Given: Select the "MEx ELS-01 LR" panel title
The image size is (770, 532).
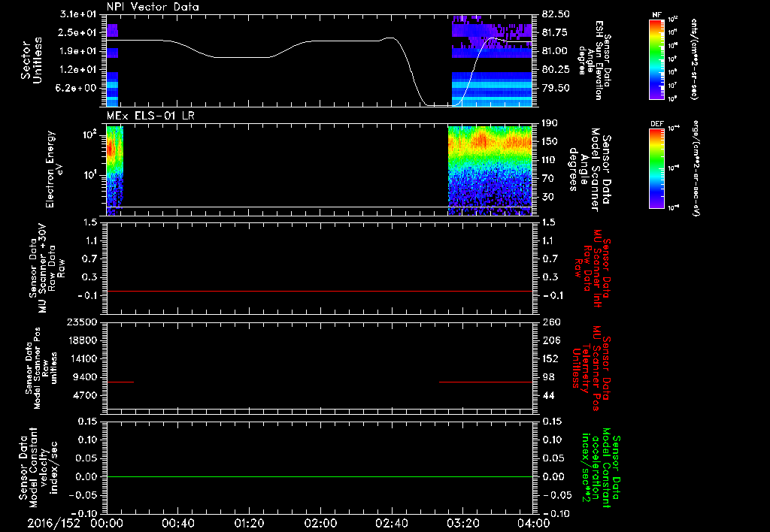Looking at the screenshot, I should [x=149, y=116].
